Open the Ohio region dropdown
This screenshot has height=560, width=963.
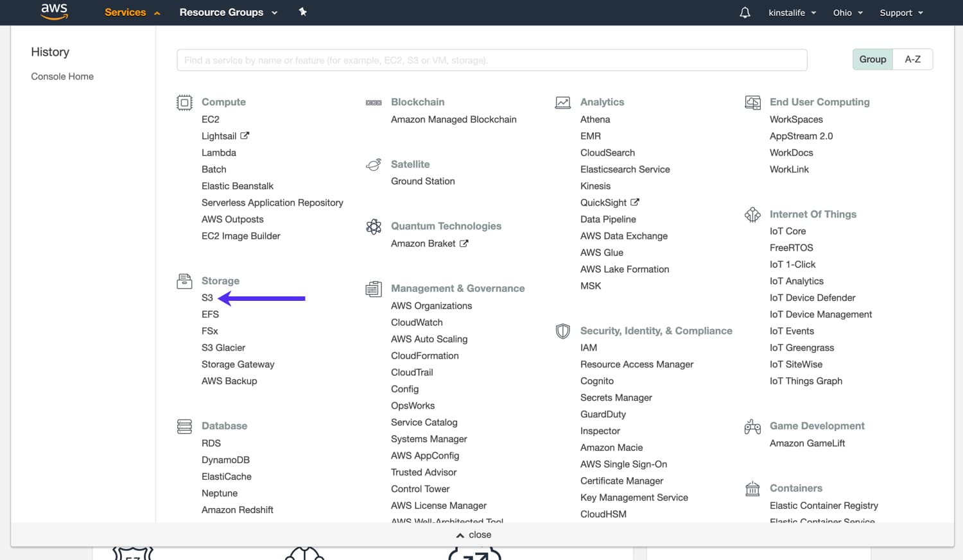coord(847,12)
